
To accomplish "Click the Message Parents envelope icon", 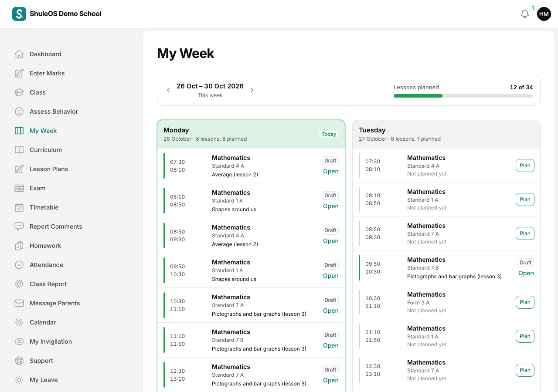I will 19,303.
